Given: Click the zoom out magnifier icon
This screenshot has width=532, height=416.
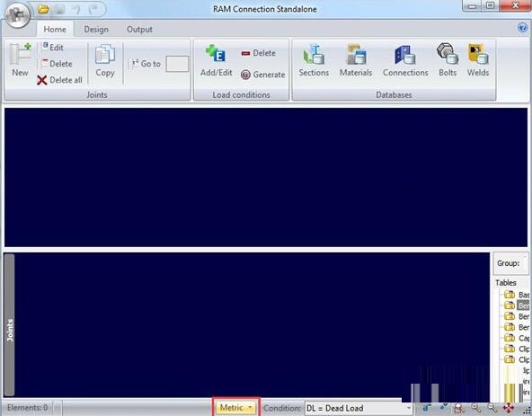Looking at the screenshot, I should [492, 408].
